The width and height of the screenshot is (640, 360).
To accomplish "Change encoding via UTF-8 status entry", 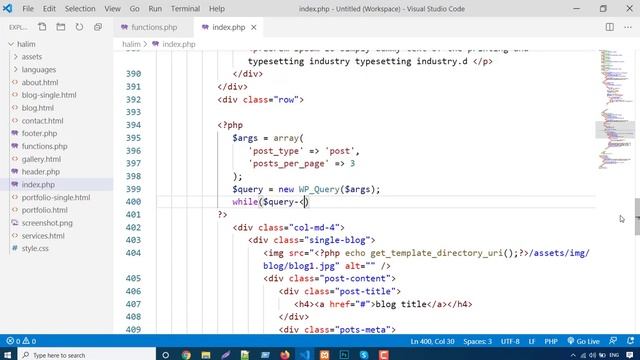I will click(510, 341).
